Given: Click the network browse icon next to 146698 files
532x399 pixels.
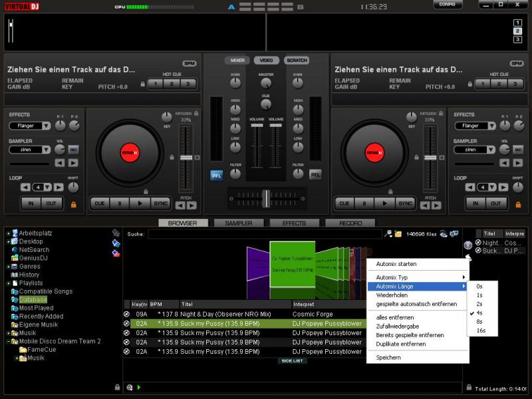Looking at the screenshot, I should pyautogui.click(x=454, y=233).
